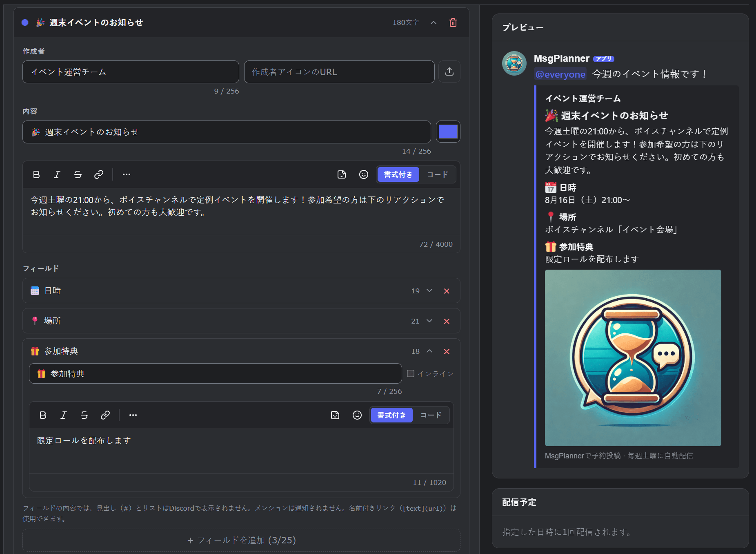Delete the 週末イベントのお知らせ embed with trash icon
Screen dimensions: 756x554
453,22
